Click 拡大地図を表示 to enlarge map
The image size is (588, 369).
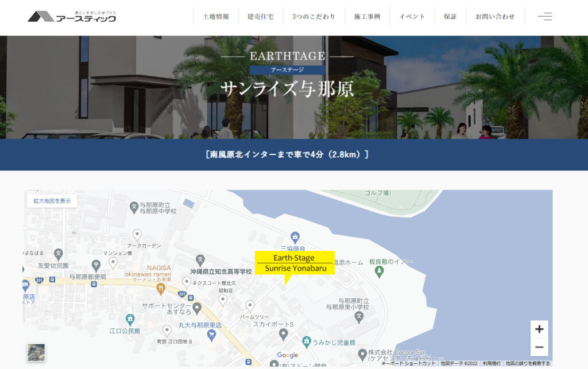52,201
